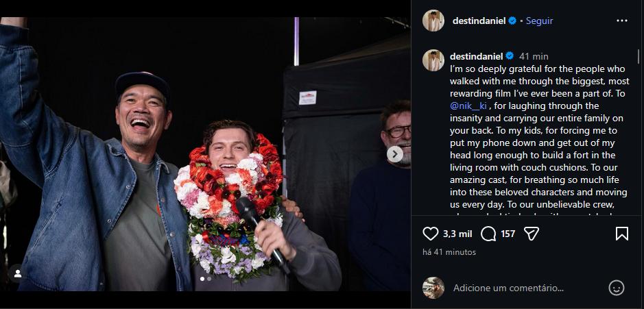644x309 pixels.
Task: Go to the next photo with the arrow
Action: (x=395, y=154)
